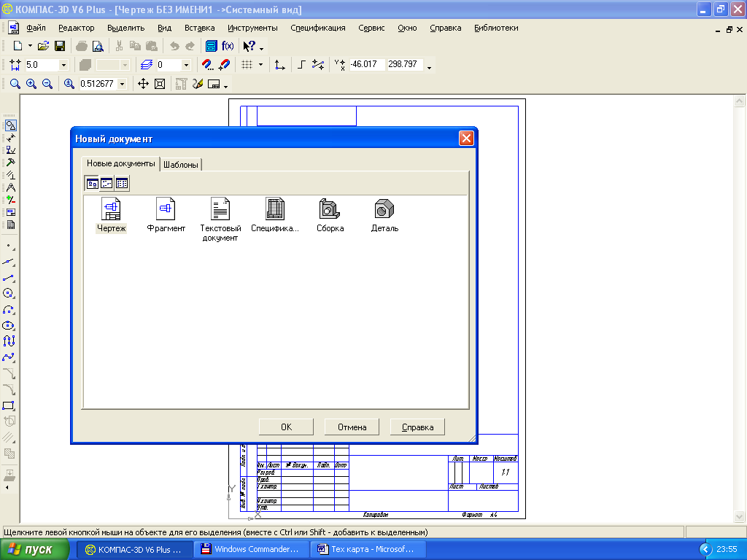Open dropdown arrow next to New document icon
Image resolution: width=747 pixels, height=560 pixels.
point(30,46)
